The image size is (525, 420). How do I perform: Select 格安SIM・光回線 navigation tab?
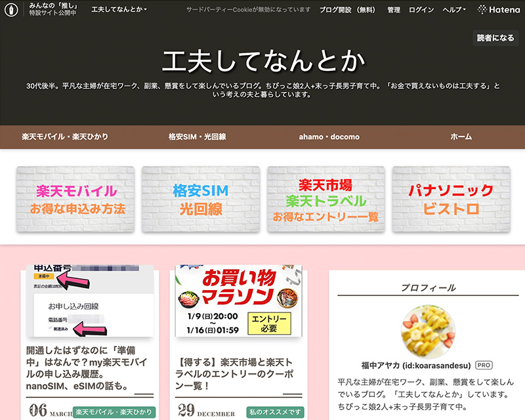[197, 137]
